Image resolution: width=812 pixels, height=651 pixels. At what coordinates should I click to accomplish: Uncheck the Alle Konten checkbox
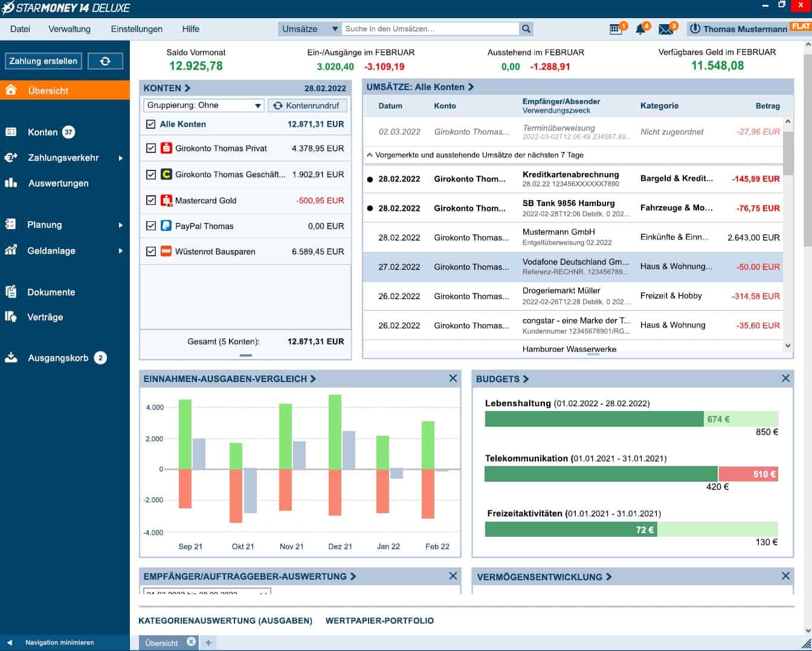point(151,125)
